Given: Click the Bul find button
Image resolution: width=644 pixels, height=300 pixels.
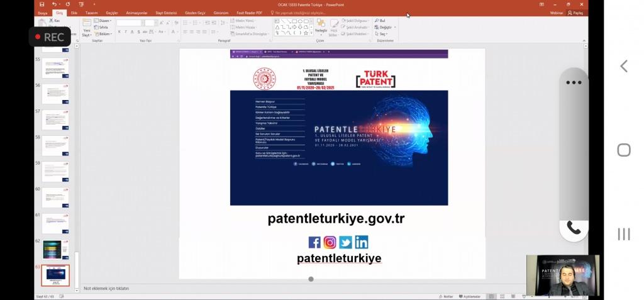Looking at the screenshot, I should [x=380, y=21].
